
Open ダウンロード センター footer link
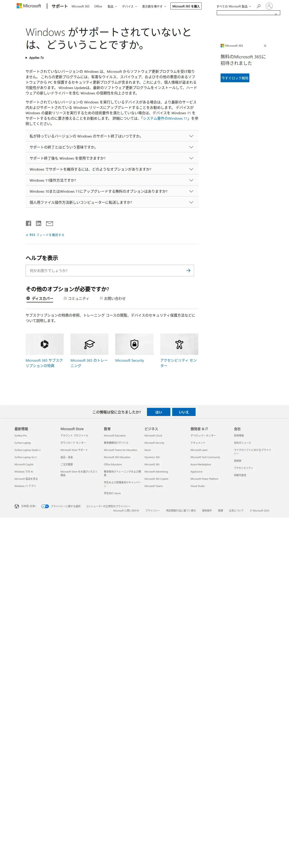click(x=73, y=443)
